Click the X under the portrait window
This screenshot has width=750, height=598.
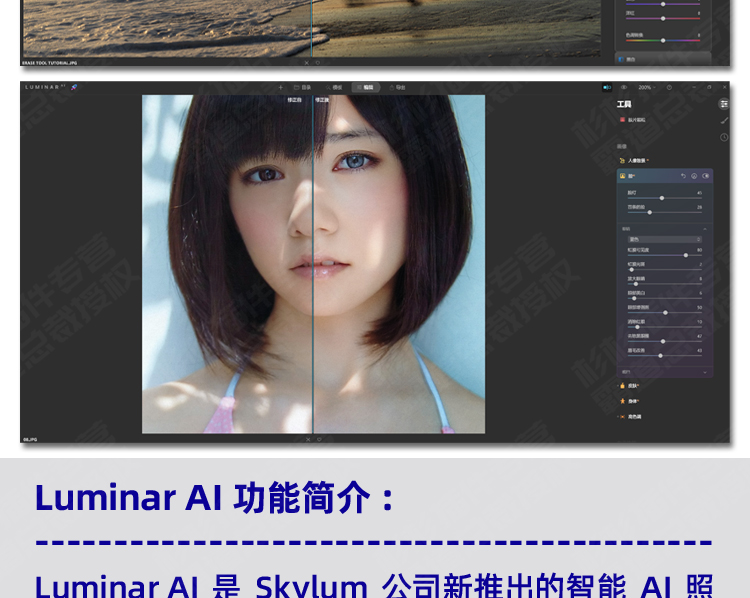(308, 439)
